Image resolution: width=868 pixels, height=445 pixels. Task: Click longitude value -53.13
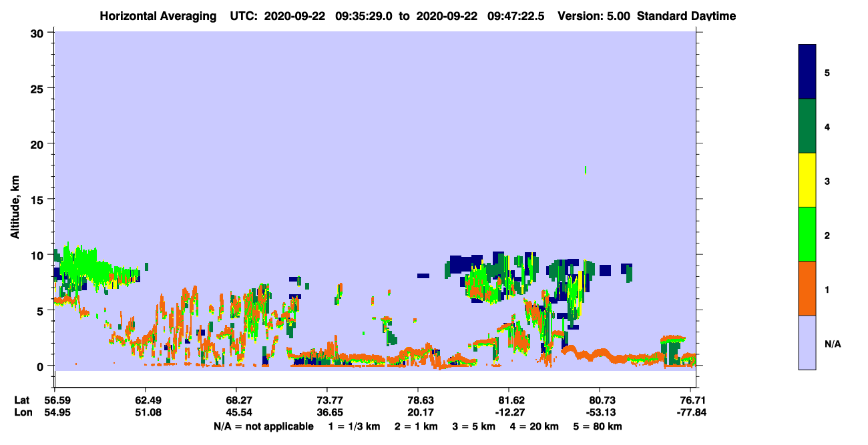click(600, 412)
